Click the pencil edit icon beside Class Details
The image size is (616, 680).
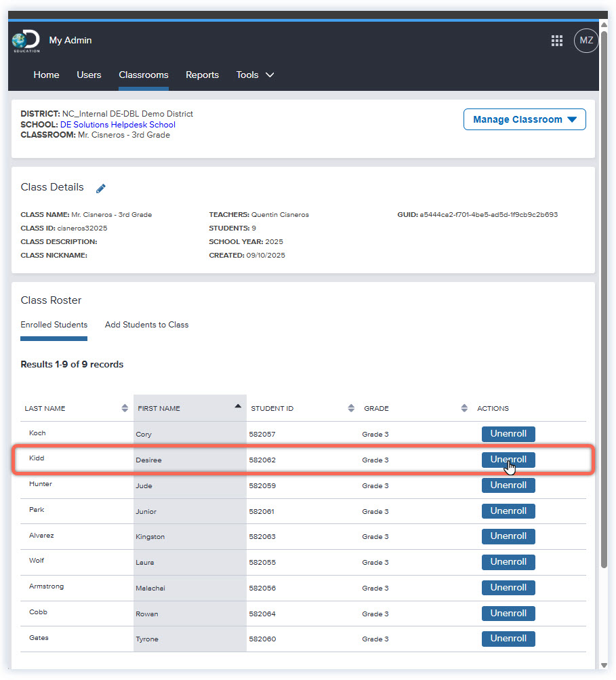101,188
